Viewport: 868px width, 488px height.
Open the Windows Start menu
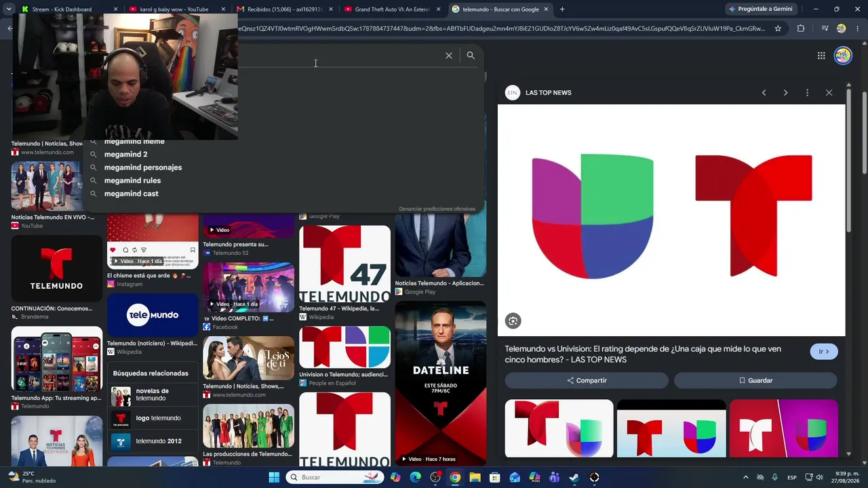274,477
